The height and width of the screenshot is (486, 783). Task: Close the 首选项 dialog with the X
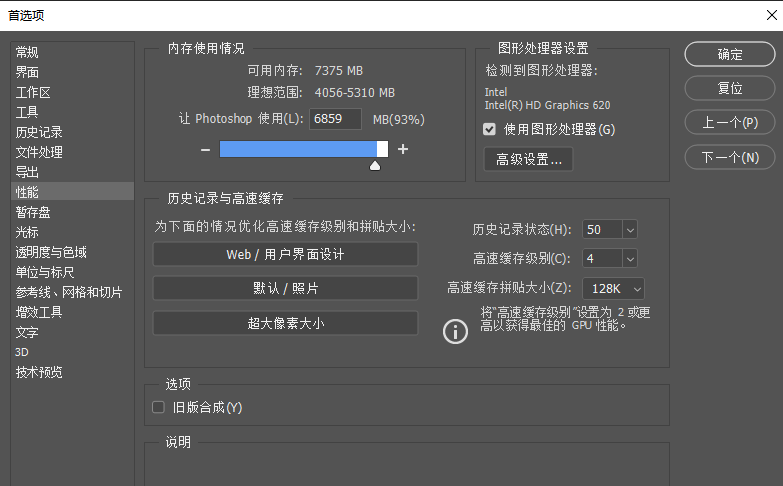tap(772, 15)
